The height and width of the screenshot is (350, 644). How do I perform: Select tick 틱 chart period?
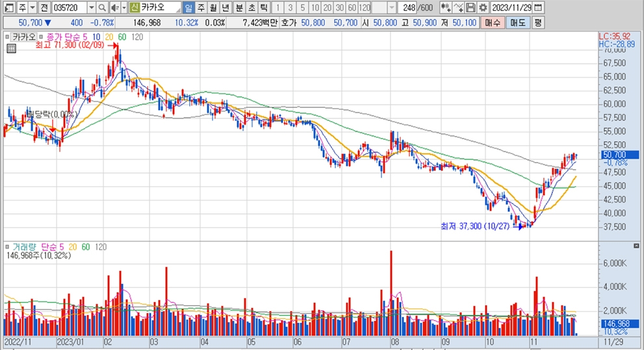263,7
